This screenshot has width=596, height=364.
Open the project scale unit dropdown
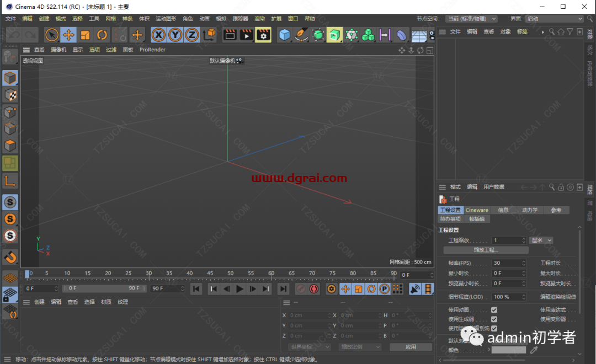[x=541, y=240]
